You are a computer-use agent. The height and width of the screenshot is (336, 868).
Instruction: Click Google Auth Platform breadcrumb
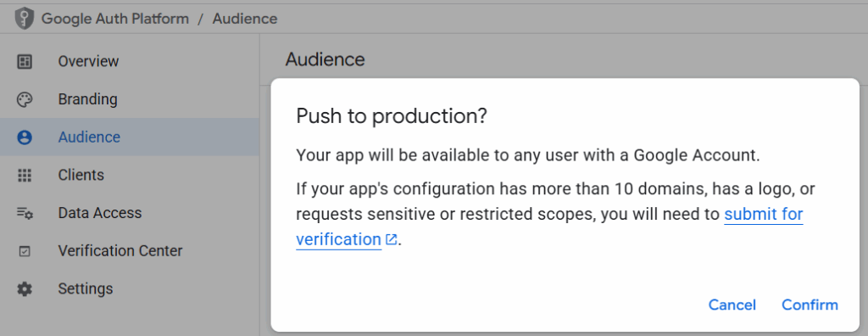pyautogui.click(x=115, y=19)
